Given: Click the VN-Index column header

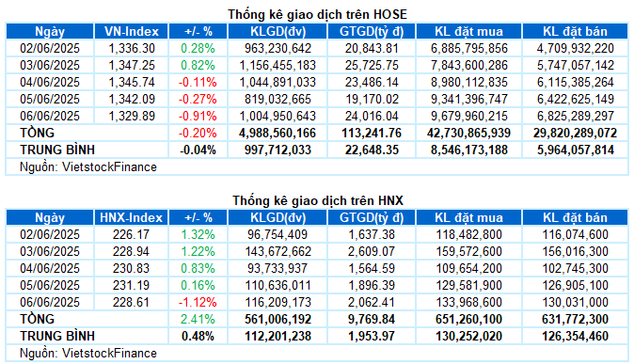Looking at the screenshot, I should 131,32.
